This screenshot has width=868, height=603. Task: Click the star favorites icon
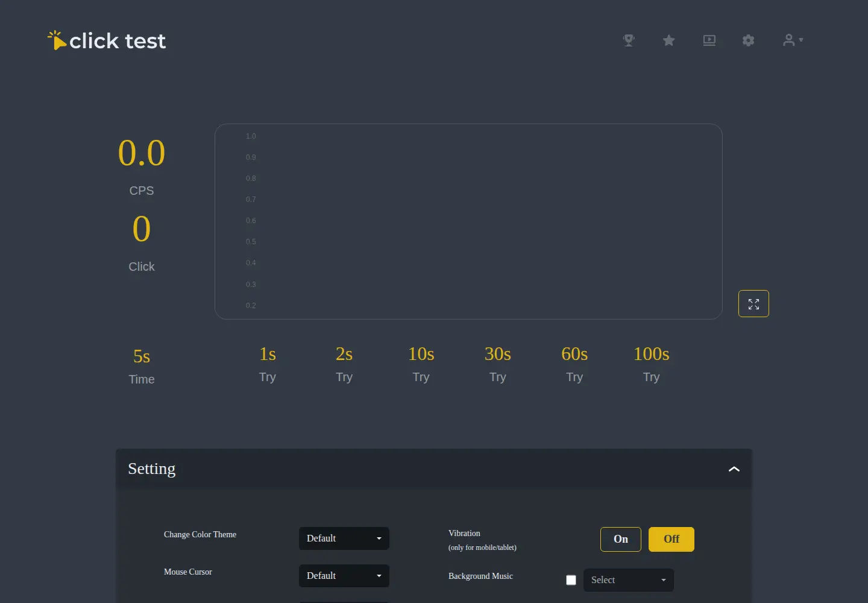tap(668, 40)
